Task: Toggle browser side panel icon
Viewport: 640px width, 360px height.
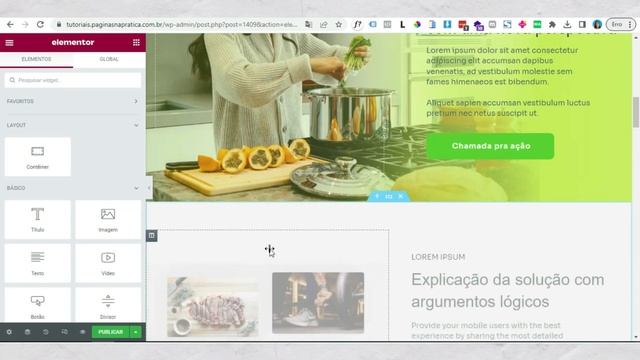Action: [582, 24]
